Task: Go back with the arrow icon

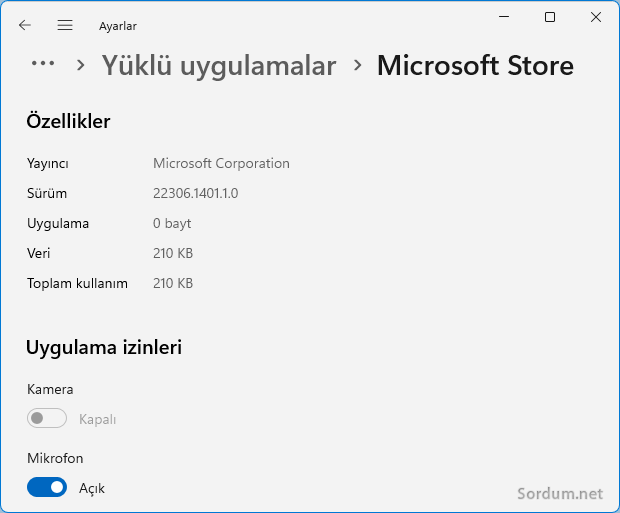Action: [25, 25]
